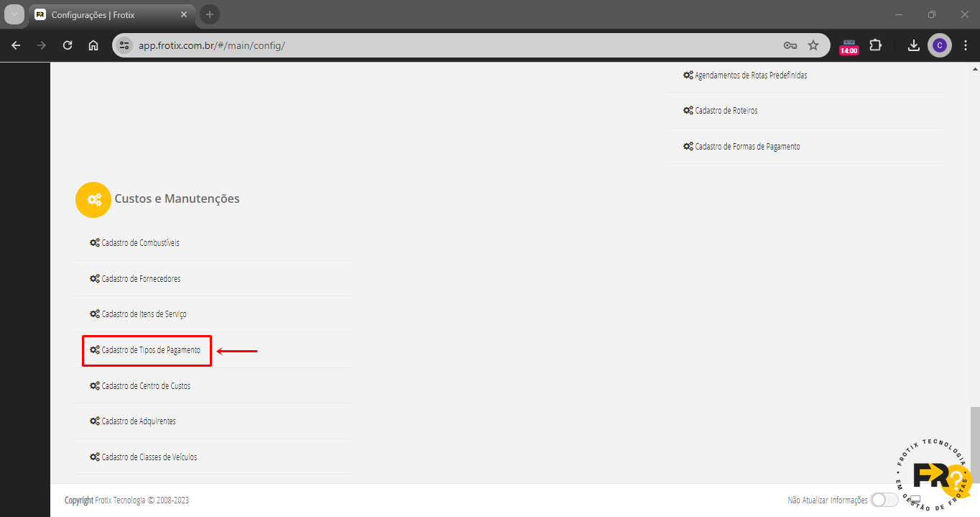Reload the Frotix page
This screenshot has width=980, height=517.
tap(68, 45)
